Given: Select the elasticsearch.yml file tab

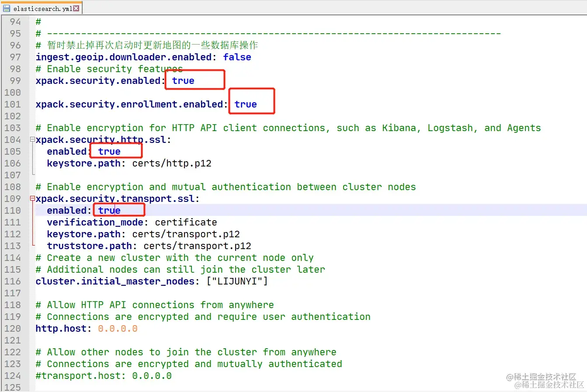Looking at the screenshot, I should click(42, 8).
